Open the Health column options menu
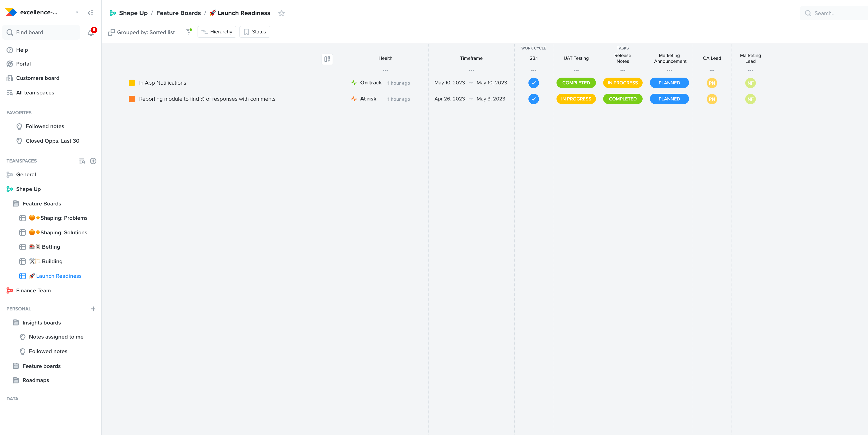 386,70
